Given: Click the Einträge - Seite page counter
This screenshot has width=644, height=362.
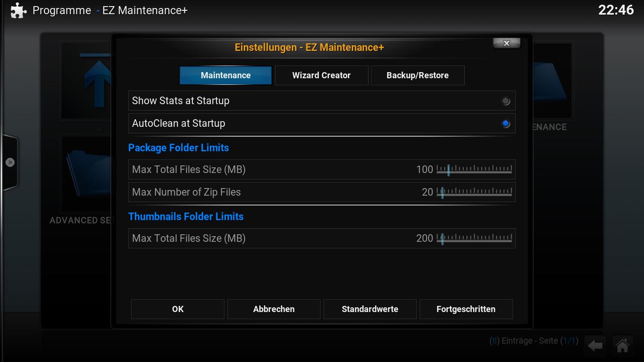Looking at the screenshot, I should click(533, 341).
